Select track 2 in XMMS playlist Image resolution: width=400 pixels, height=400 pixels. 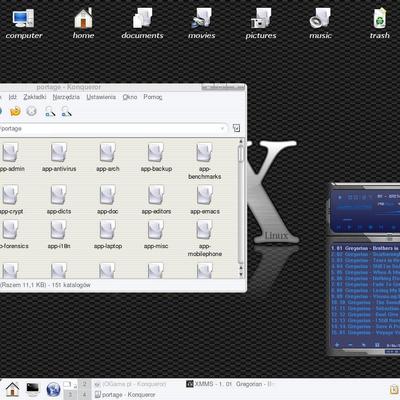click(365, 254)
